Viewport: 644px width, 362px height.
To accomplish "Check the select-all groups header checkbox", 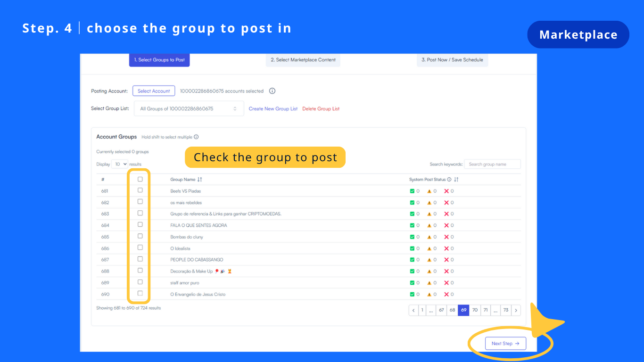I will click(x=140, y=179).
